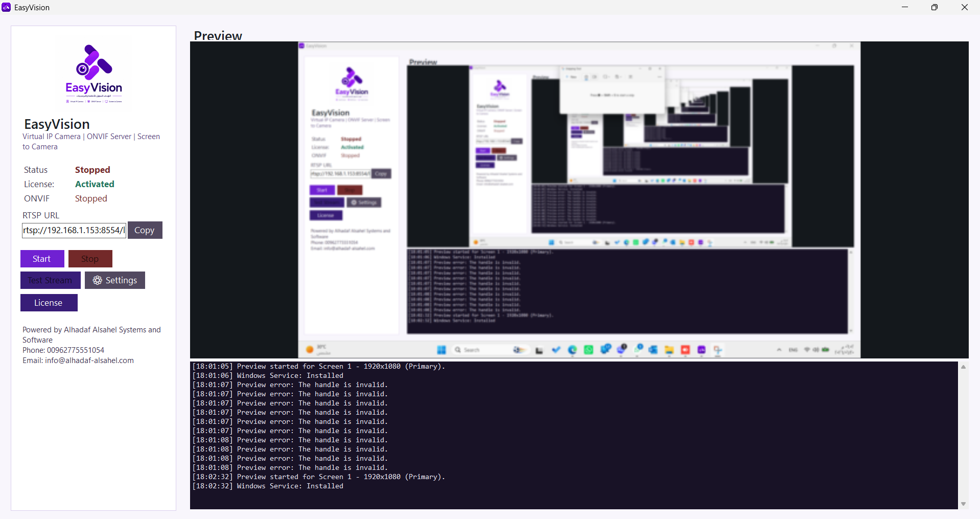Click the [18:02:32] Windows Service: Installed log line
The height and width of the screenshot is (519, 980).
[x=268, y=486]
